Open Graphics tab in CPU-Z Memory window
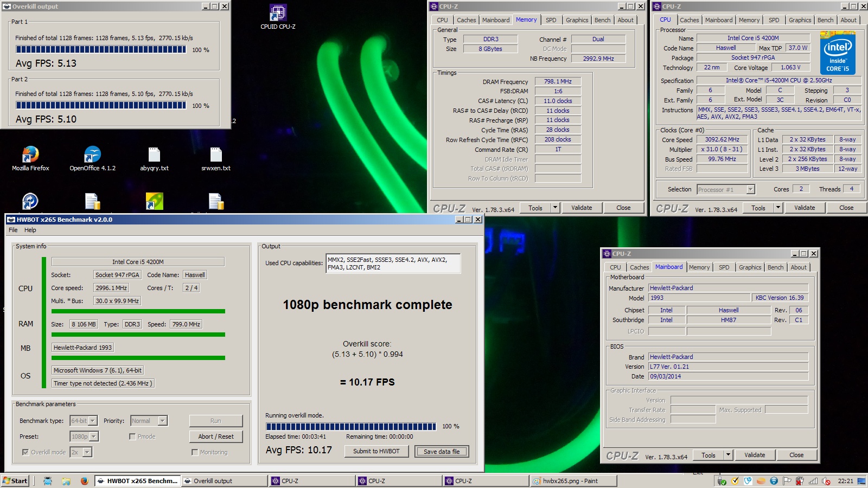This screenshot has height=488, width=868. click(577, 20)
